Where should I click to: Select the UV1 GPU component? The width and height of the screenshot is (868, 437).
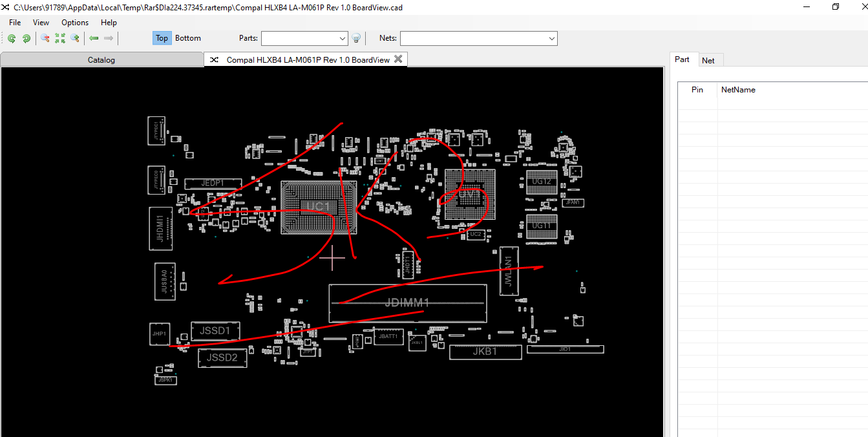click(470, 195)
